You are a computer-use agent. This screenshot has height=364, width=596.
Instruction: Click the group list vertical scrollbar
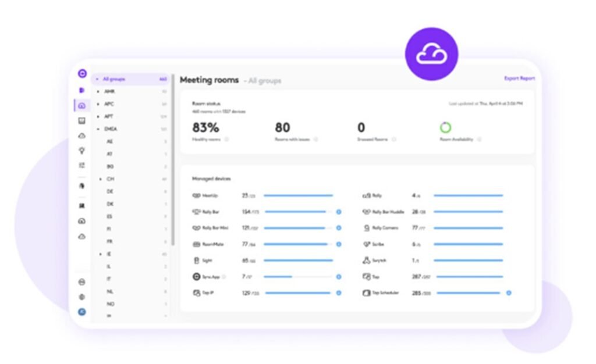click(x=173, y=160)
